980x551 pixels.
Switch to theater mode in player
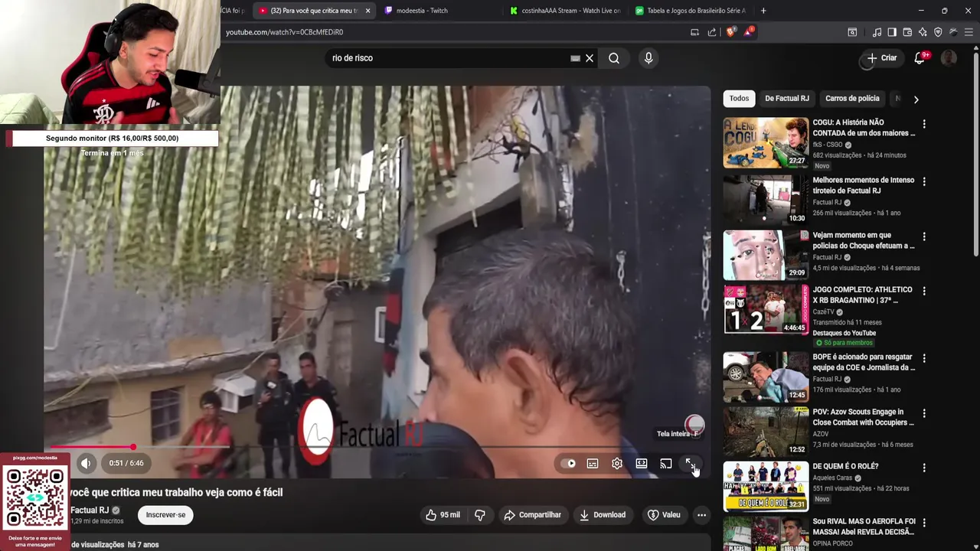[642, 464]
